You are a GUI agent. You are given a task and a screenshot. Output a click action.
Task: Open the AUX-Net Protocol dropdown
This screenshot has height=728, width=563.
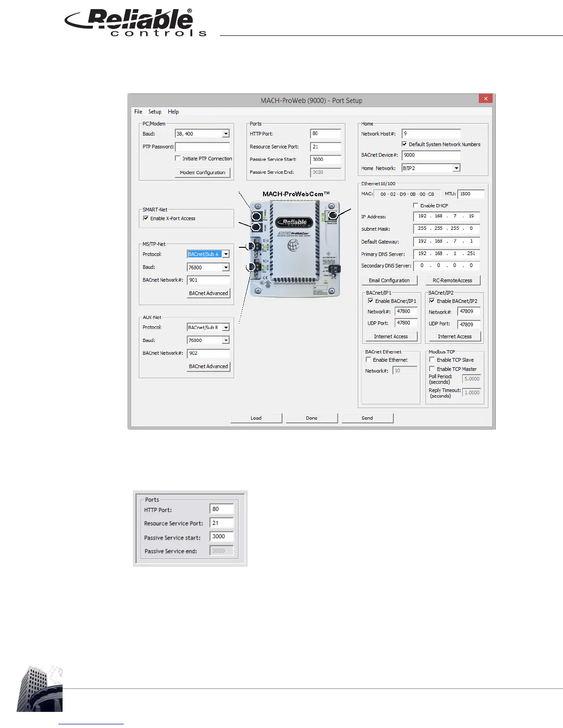226,327
